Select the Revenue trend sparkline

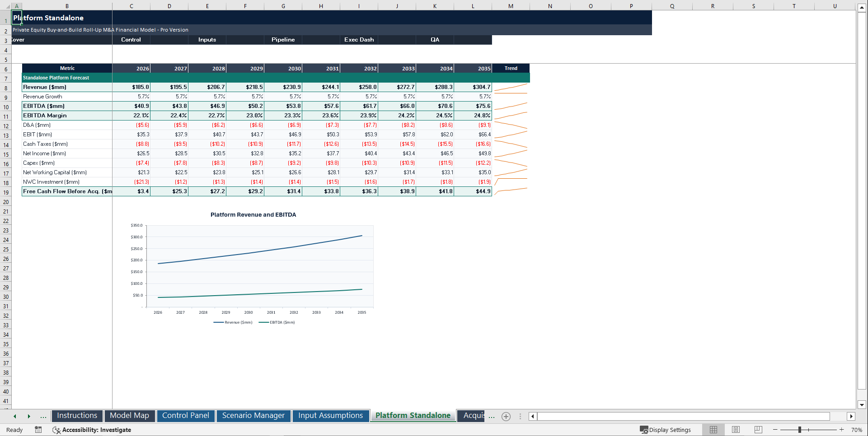tap(511, 87)
